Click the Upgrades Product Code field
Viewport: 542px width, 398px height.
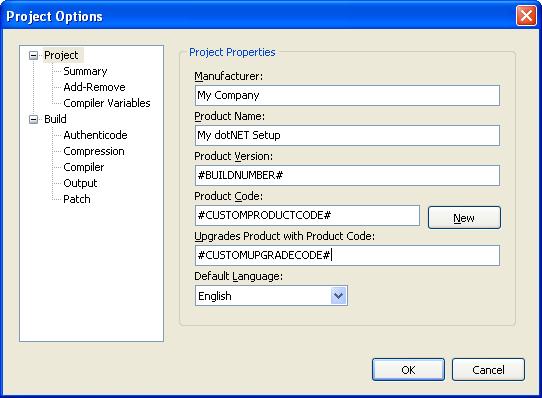point(347,256)
